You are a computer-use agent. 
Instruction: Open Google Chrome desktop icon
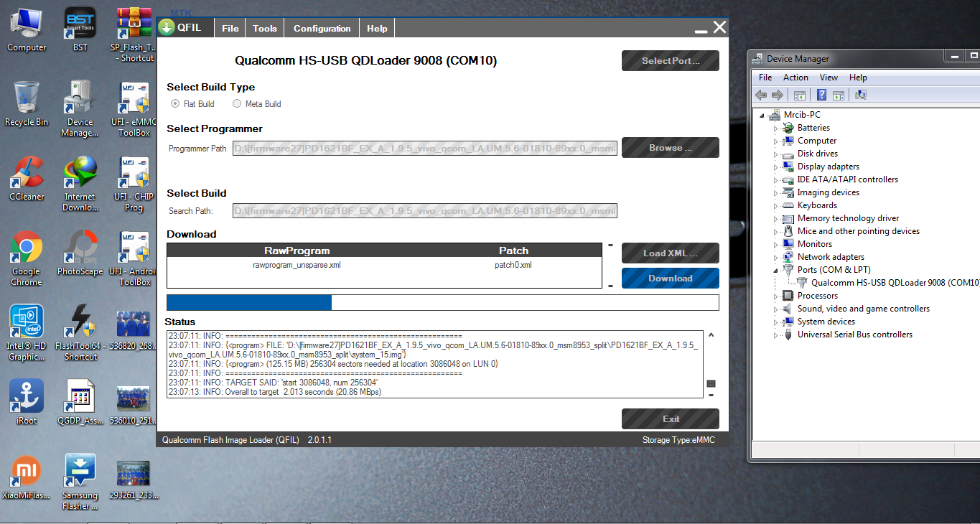point(27,258)
